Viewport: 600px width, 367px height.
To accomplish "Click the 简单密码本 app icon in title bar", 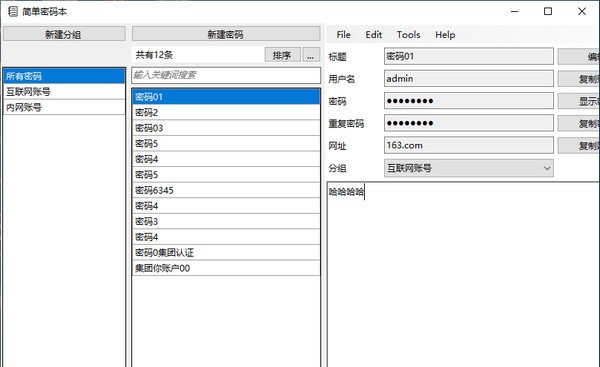I will [x=13, y=11].
